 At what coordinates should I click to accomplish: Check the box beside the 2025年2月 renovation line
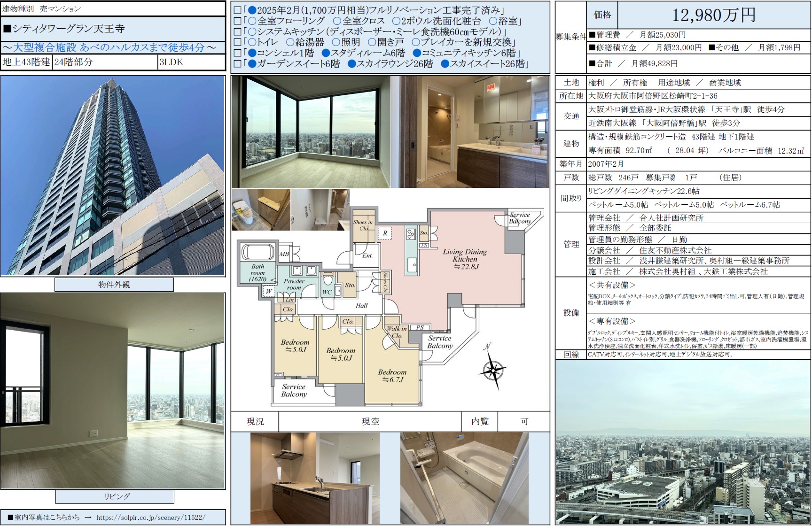point(237,10)
